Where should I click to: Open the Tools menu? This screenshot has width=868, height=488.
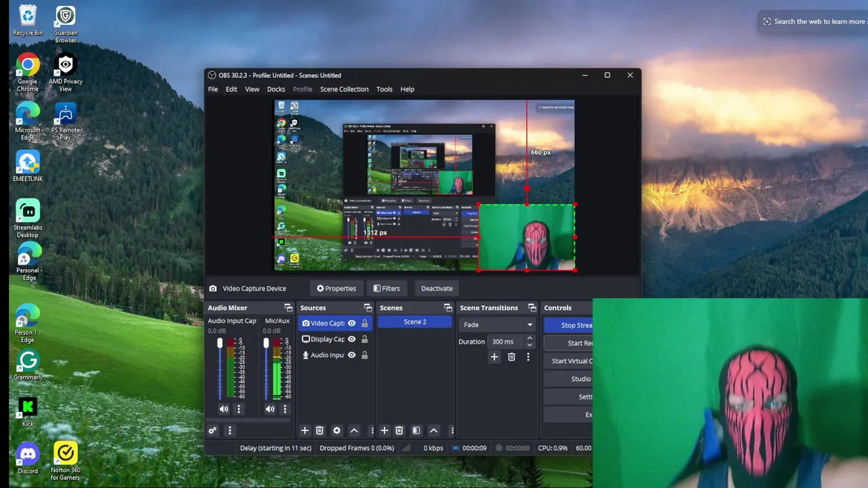384,89
